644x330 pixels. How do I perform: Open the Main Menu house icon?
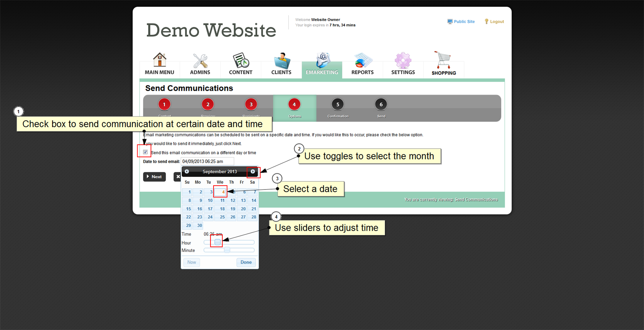click(159, 60)
